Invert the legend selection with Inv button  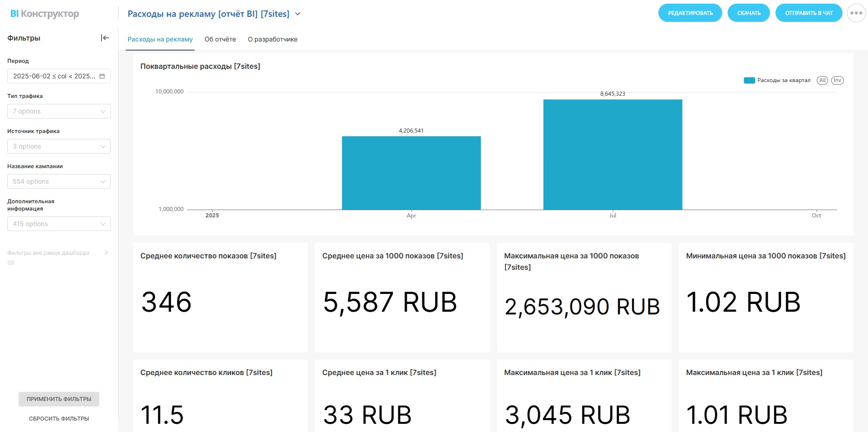pyautogui.click(x=837, y=80)
